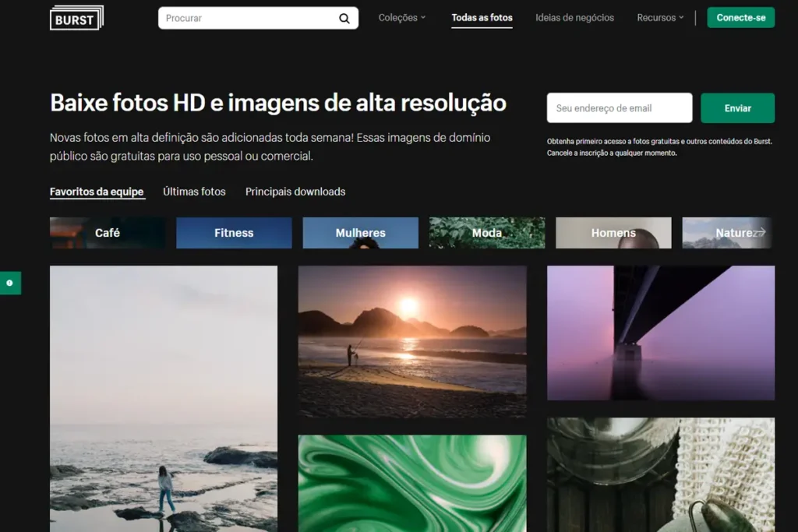The height and width of the screenshot is (532, 798).
Task: Click the category carousel right arrow
Action: pyautogui.click(x=759, y=232)
